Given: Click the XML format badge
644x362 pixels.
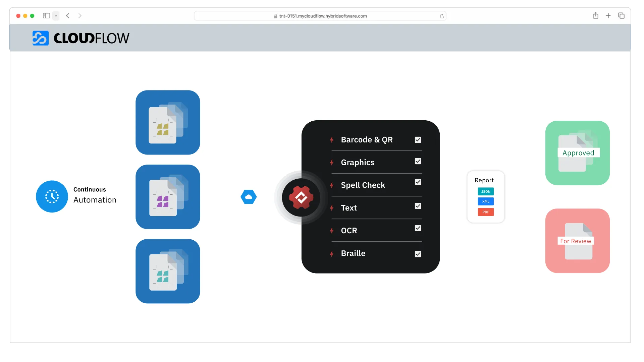Looking at the screenshot, I should pyautogui.click(x=485, y=201).
